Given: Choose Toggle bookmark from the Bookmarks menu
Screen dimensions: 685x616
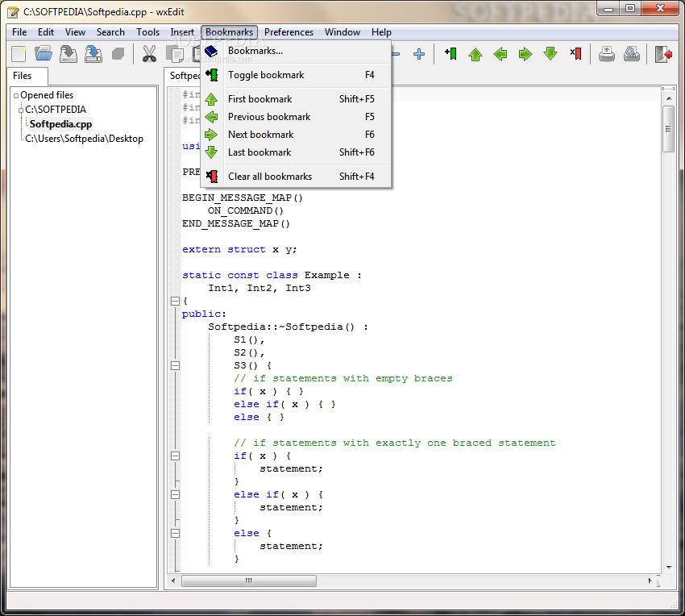Looking at the screenshot, I should pos(266,75).
